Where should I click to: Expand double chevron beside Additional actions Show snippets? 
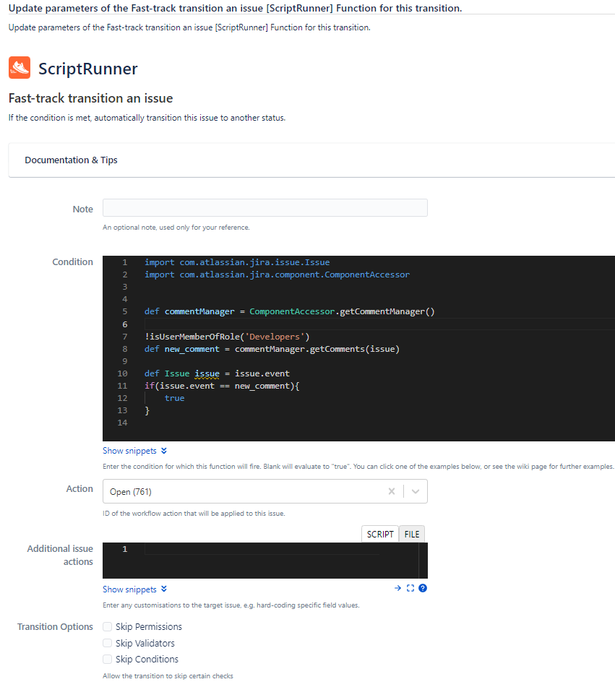[164, 589]
